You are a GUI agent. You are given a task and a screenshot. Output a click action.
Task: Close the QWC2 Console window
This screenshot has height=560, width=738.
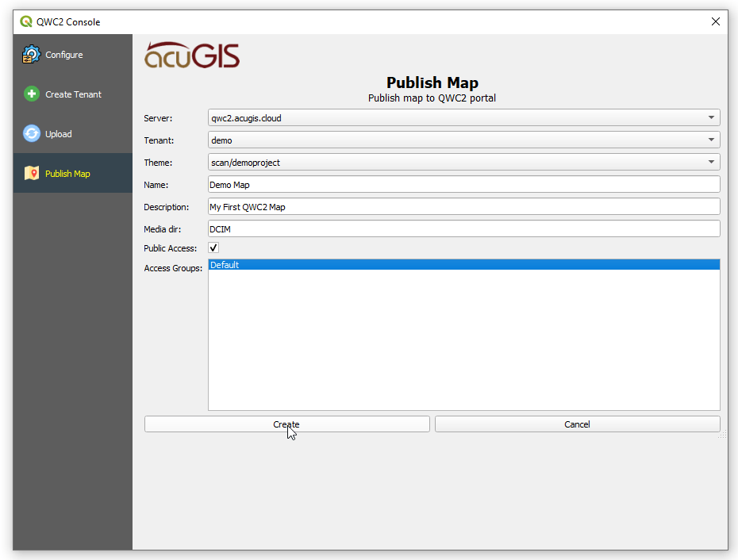(715, 22)
